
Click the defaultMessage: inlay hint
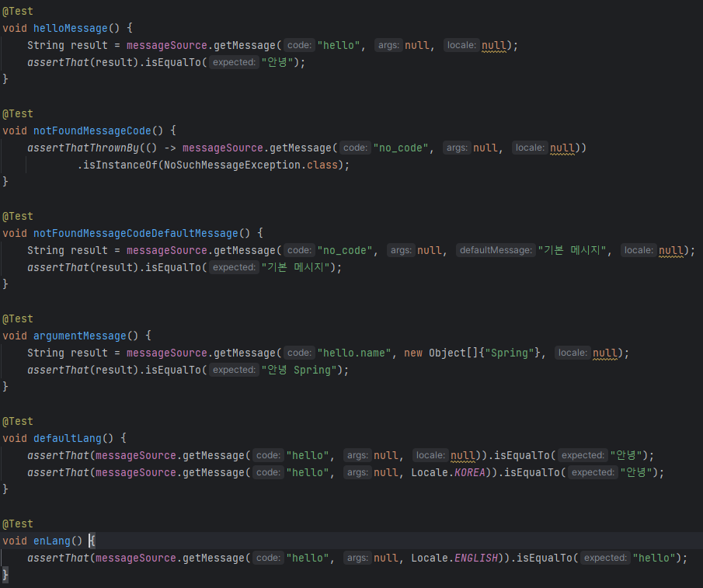point(496,251)
